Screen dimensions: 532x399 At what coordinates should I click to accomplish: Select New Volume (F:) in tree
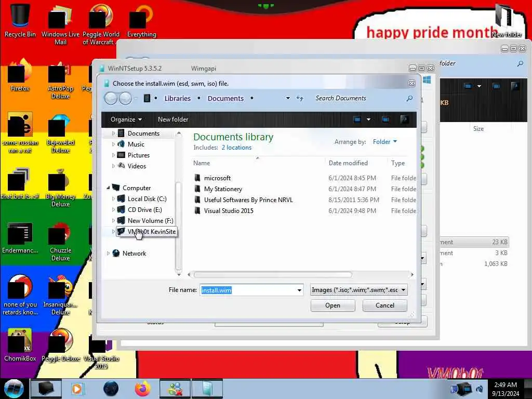click(x=150, y=220)
